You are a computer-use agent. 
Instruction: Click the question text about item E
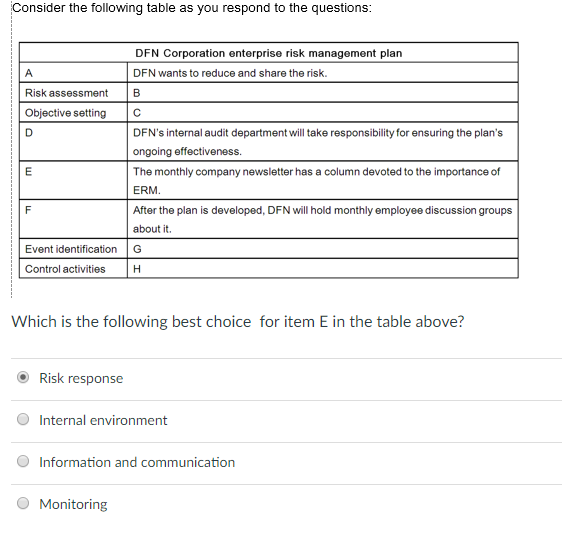click(x=238, y=322)
